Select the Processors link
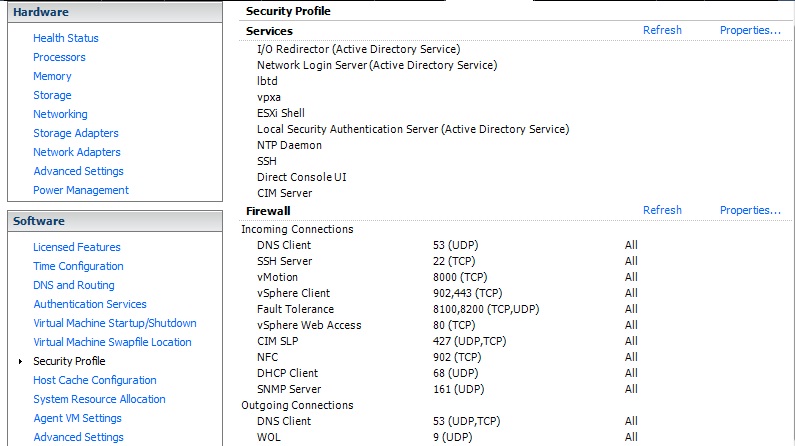 click(59, 57)
